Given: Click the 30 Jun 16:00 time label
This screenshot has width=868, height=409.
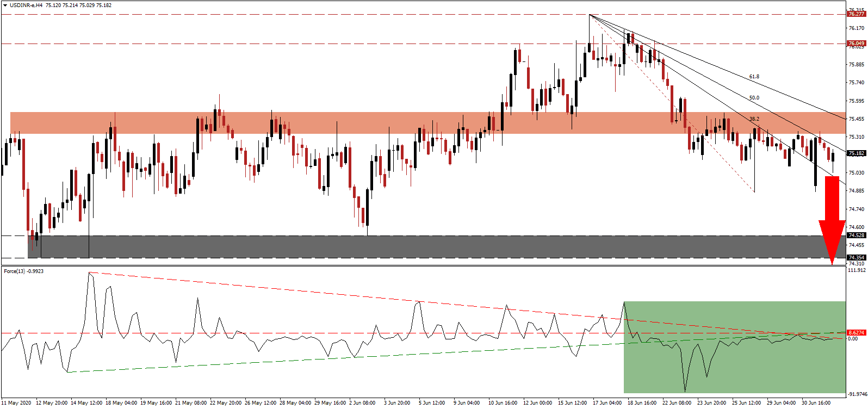Looking at the screenshot, I should pos(815,403).
